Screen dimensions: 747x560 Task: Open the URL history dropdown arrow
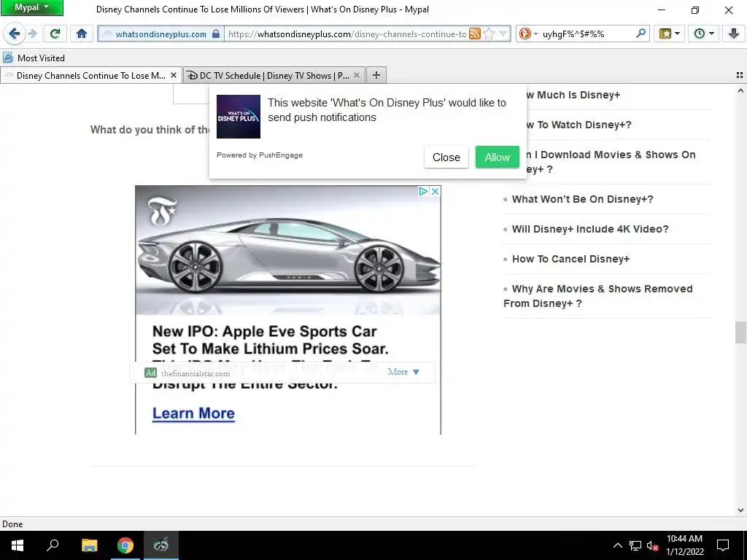point(503,34)
